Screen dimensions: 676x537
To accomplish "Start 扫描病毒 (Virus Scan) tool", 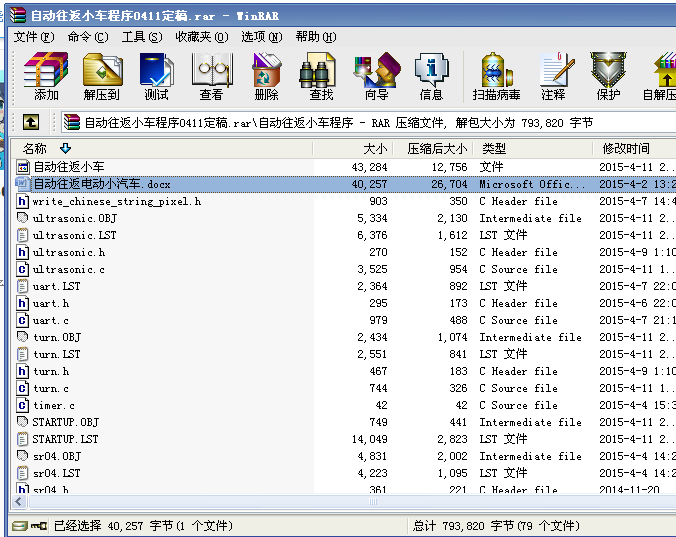I will pyautogui.click(x=496, y=76).
